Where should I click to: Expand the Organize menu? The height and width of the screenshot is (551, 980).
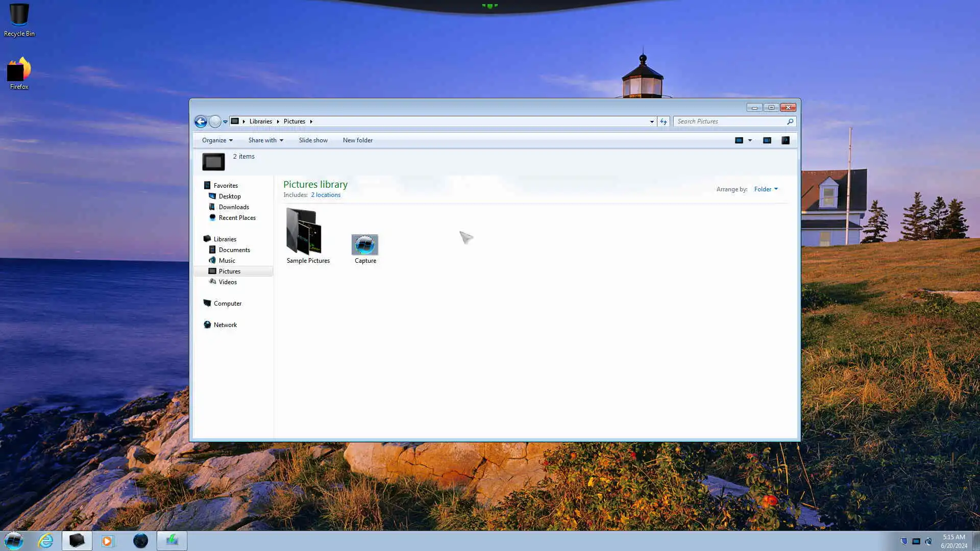pos(217,140)
